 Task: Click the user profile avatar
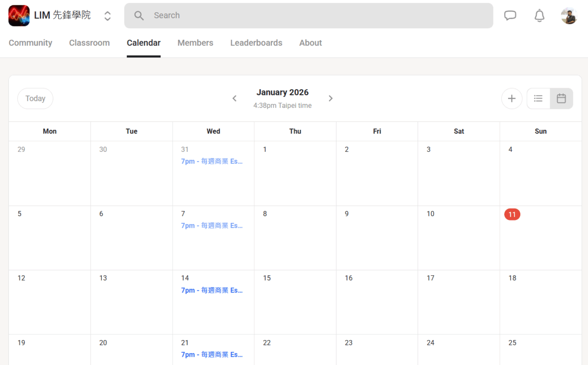click(x=569, y=16)
